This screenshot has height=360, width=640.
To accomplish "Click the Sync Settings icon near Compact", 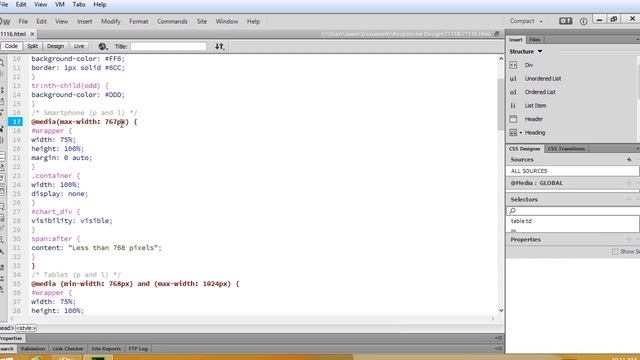I will coord(565,21).
